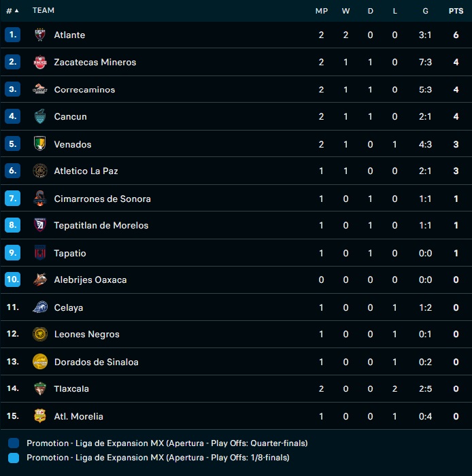This screenshot has width=472, height=476.
Task: Click the rank 1 position badge
Action: point(13,35)
